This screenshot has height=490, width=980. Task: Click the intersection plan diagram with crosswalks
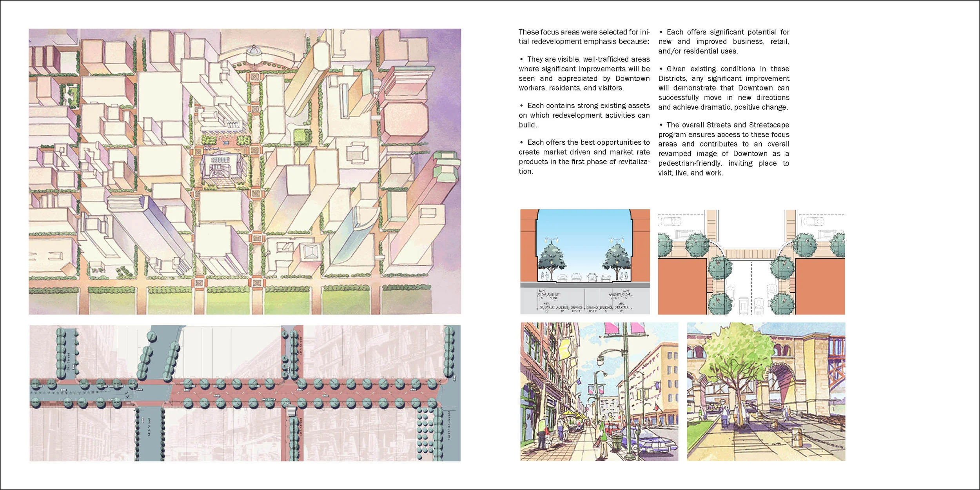point(751,262)
